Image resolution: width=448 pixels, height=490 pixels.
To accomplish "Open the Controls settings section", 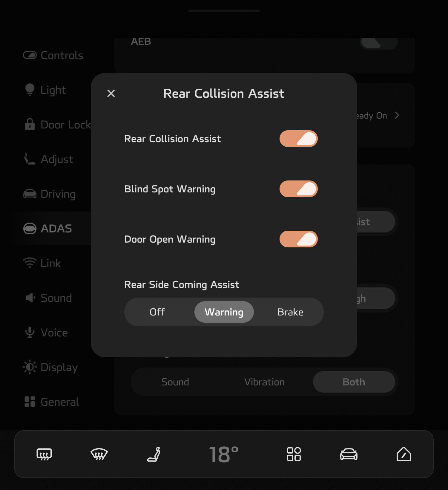I will tap(53, 55).
